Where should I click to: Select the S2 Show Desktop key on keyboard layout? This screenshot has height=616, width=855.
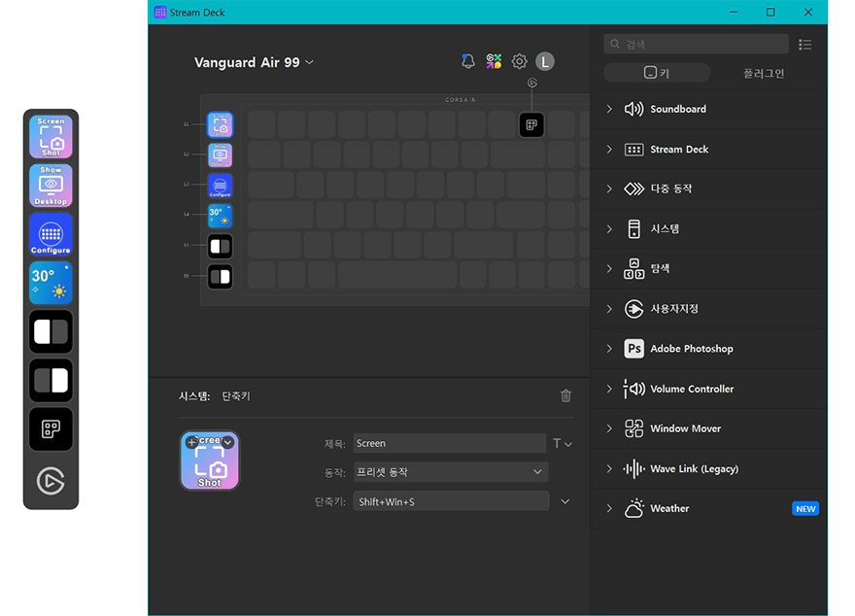[x=221, y=155]
